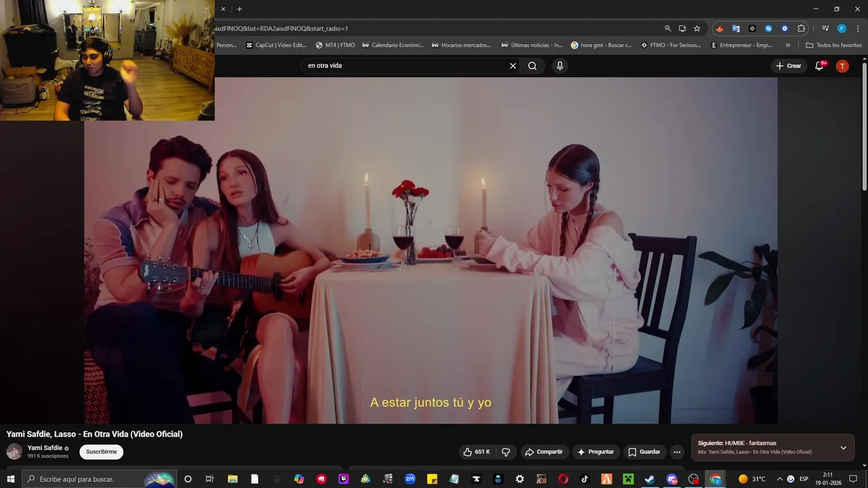Pause the video by clicking the player
Image resolution: width=868 pixels, height=488 pixels.
[431, 251]
